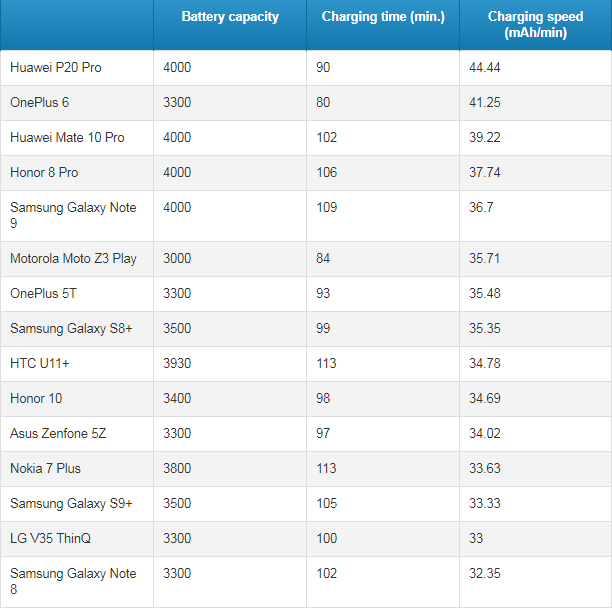The image size is (612, 608).
Task: Click the 99 charging time value
Action: [x=323, y=329]
